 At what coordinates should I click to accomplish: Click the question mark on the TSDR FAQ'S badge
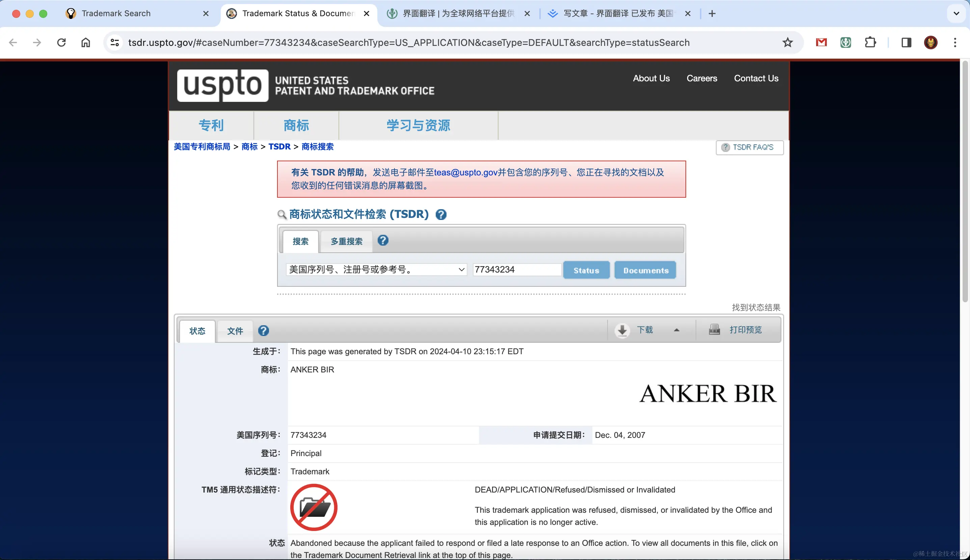coord(725,147)
